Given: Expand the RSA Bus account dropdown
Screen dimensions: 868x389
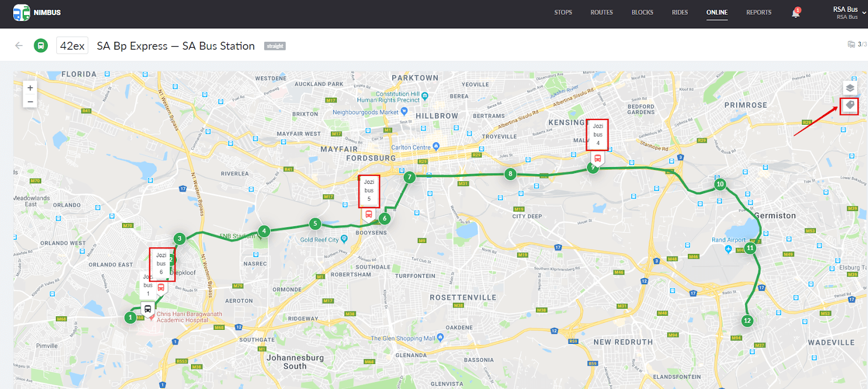Looking at the screenshot, I should (x=863, y=12).
